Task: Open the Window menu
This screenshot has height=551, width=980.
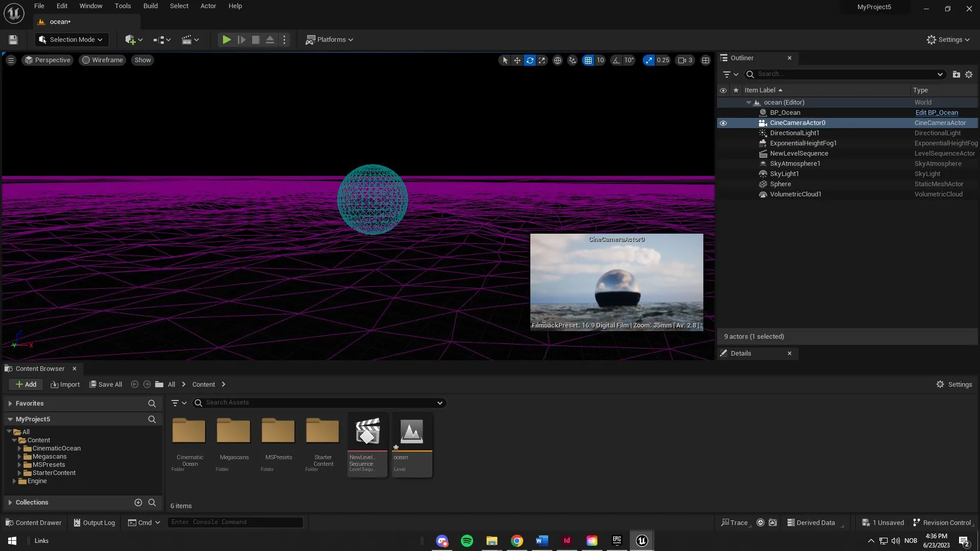Action: tap(91, 6)
